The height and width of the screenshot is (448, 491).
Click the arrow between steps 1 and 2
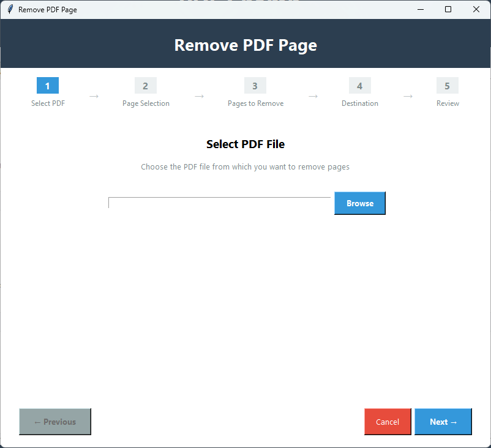[93, 96]
